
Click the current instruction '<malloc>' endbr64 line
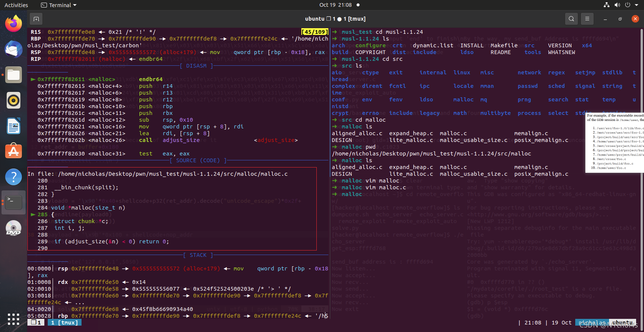(x=97, y=79)
